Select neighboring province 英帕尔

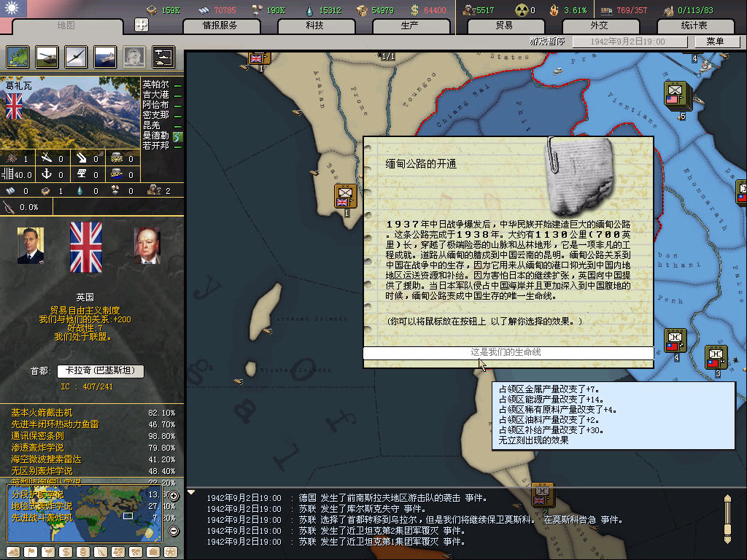coord(156,85)
